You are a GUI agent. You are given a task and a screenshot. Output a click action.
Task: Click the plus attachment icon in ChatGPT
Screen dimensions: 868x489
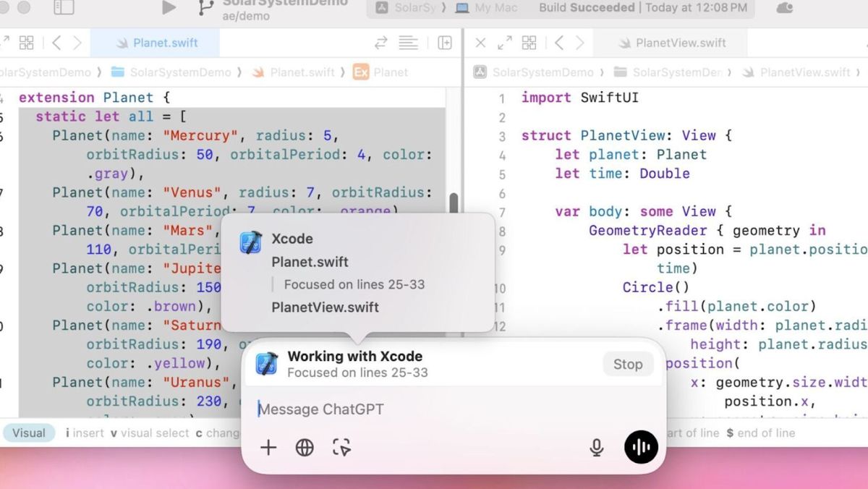coord(268,448)
